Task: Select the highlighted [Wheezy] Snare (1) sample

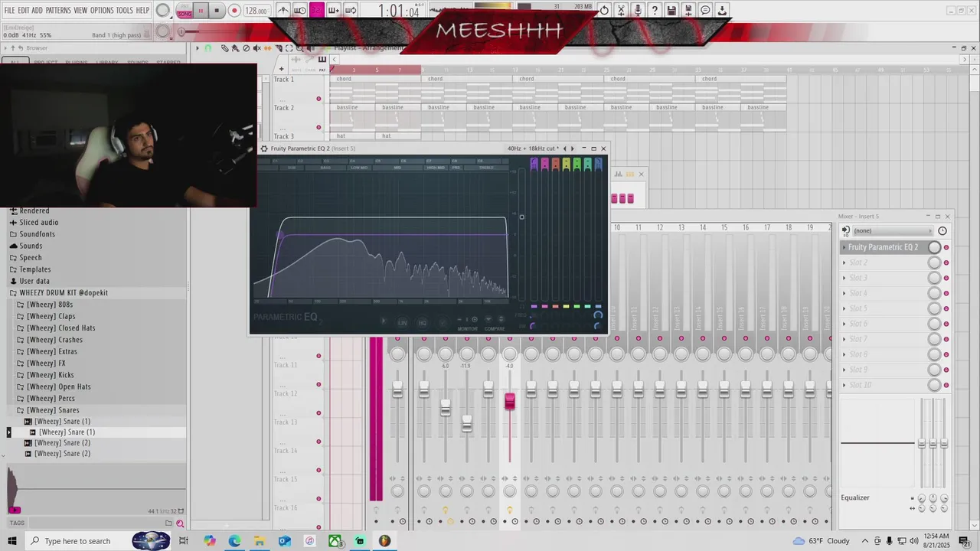Action: (67, 432)
